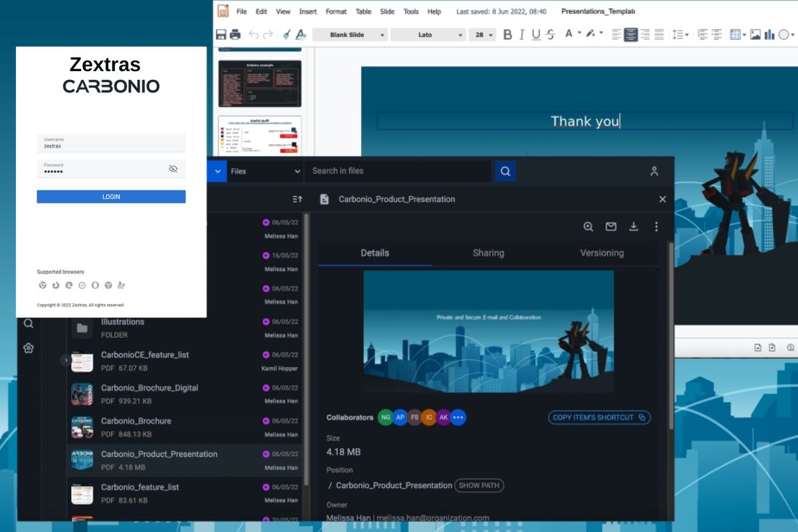
Task: Open the Edit menu
Action: pos(261,11)
